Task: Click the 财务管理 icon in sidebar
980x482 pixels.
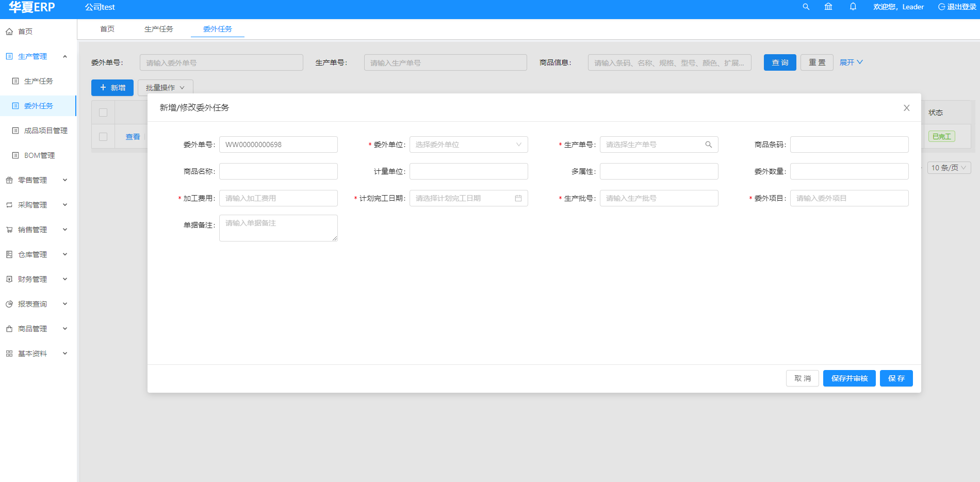Action: 9,279
